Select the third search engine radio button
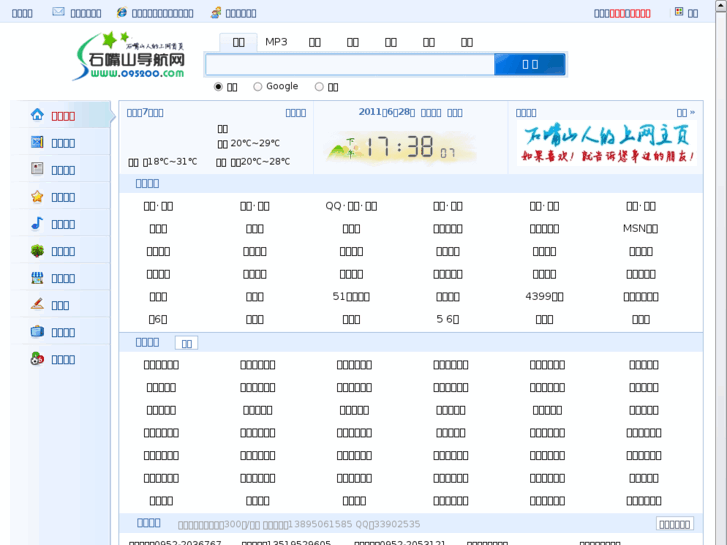Viewport: 727px width, 545px height. coord(319,87)
